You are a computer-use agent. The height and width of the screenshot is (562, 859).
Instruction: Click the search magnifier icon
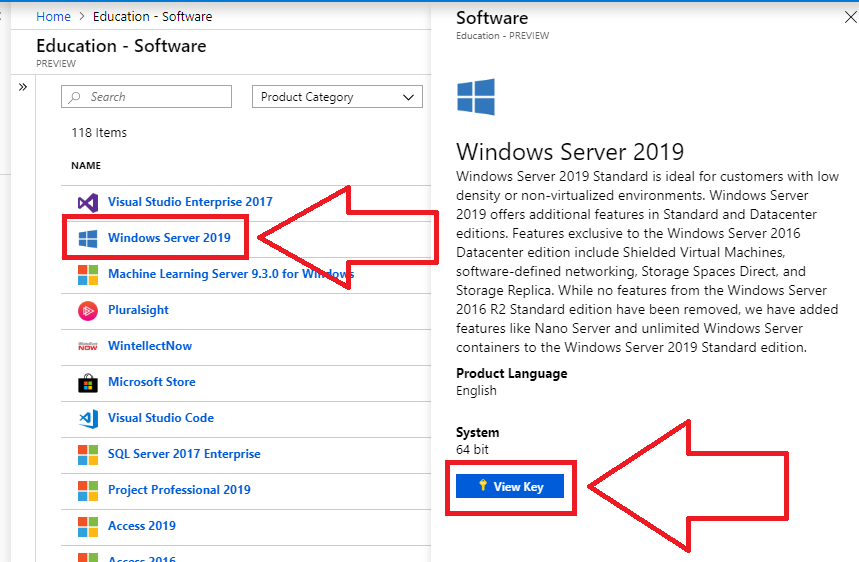[x=75, y=97]
